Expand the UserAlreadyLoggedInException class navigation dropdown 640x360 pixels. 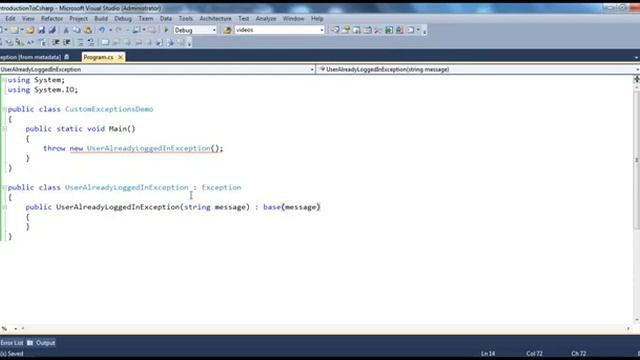coord(312,69)
